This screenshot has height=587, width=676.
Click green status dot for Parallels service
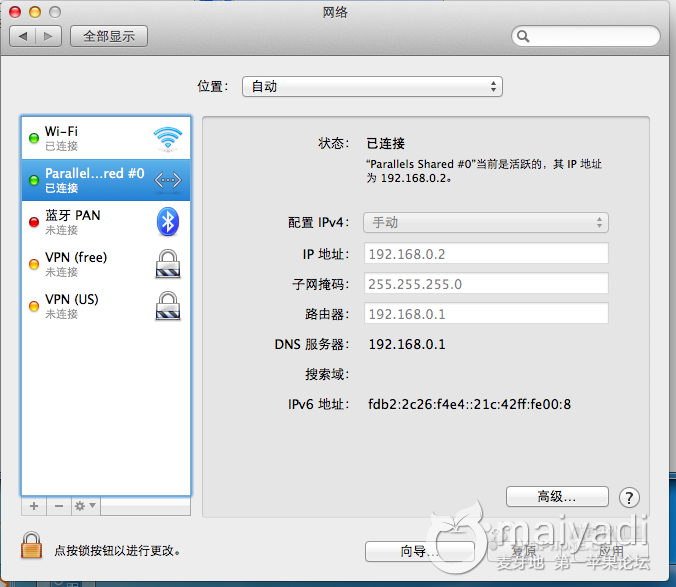(34, 180)
